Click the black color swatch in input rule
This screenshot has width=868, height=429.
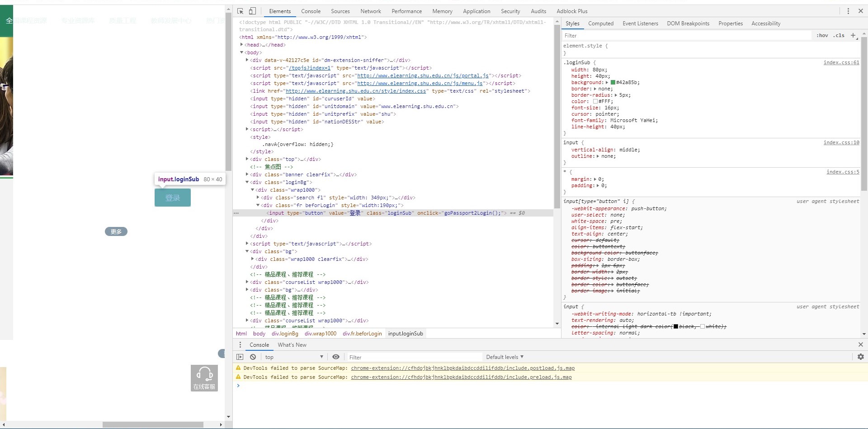point(676,326)
